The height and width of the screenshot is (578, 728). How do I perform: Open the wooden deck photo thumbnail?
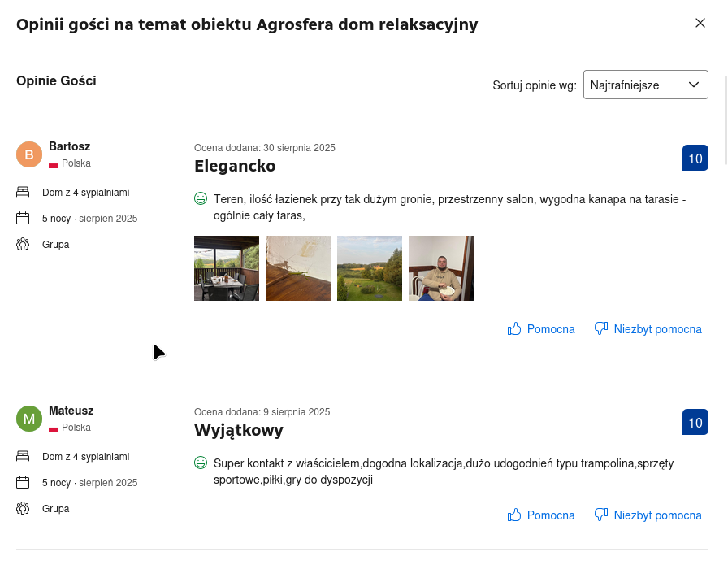pos(298,268)
